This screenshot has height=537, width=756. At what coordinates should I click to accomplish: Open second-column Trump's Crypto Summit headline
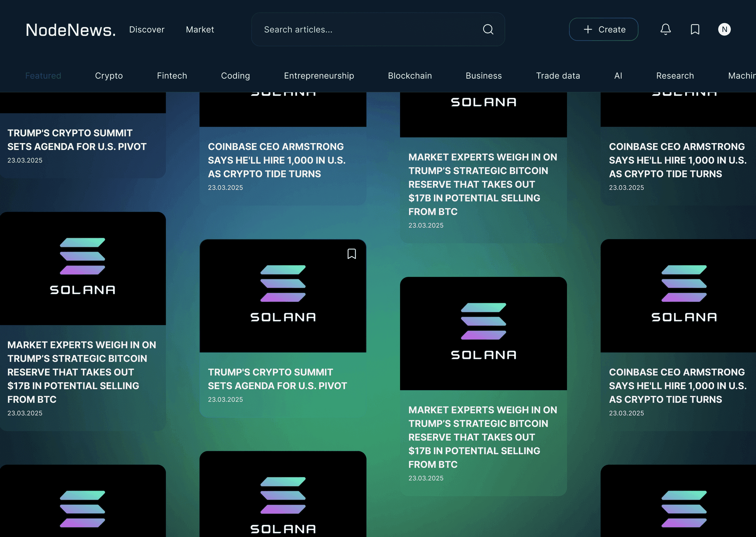point(278,379)
